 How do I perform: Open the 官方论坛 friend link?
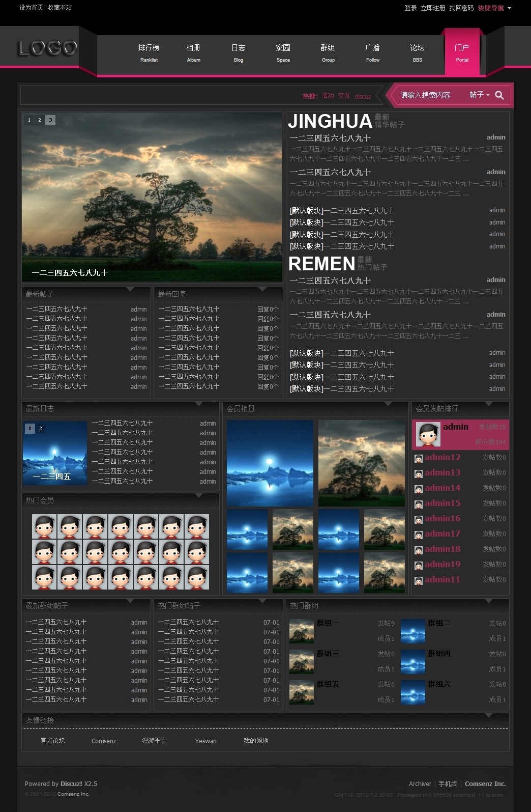tap(53, 741)
